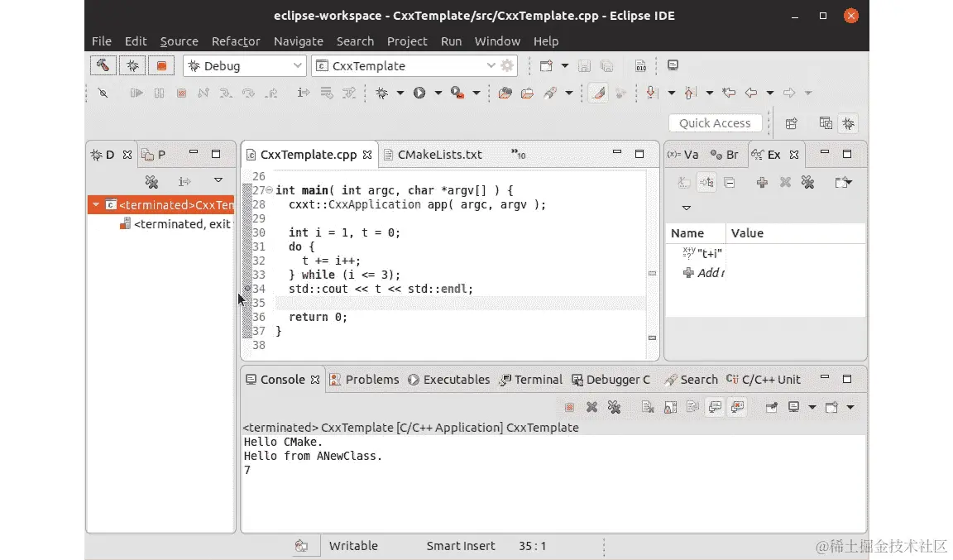This screenshot has height=560, width=953.
Task: Click the Open Element folder icon
Action: point(505,93)
